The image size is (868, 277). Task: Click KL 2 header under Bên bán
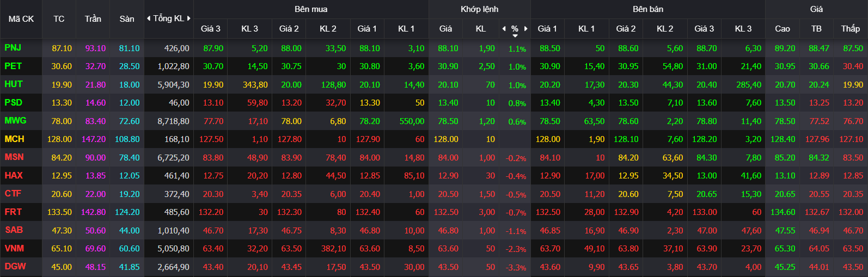coord(665,29)
